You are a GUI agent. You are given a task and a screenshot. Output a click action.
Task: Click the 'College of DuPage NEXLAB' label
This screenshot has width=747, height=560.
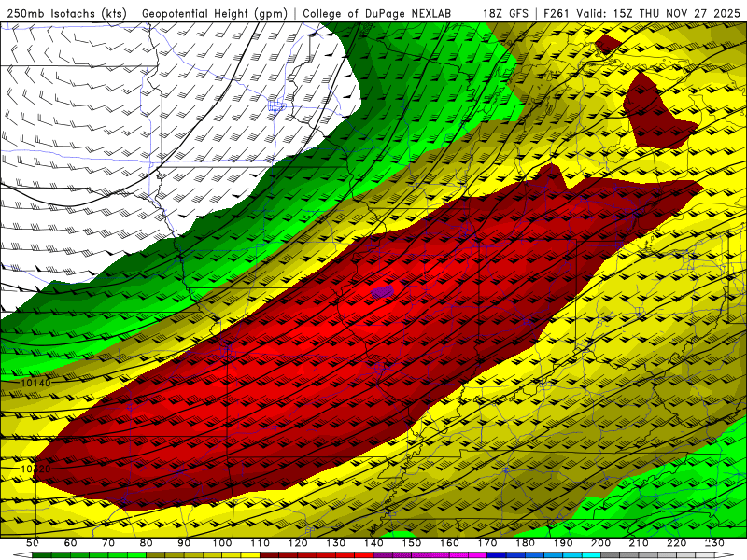tap(376, 13)
